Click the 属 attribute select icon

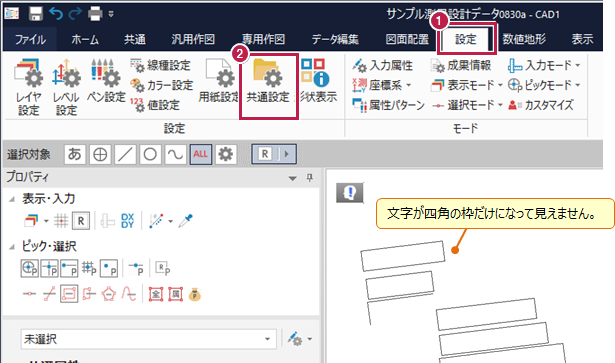point(175,294)
